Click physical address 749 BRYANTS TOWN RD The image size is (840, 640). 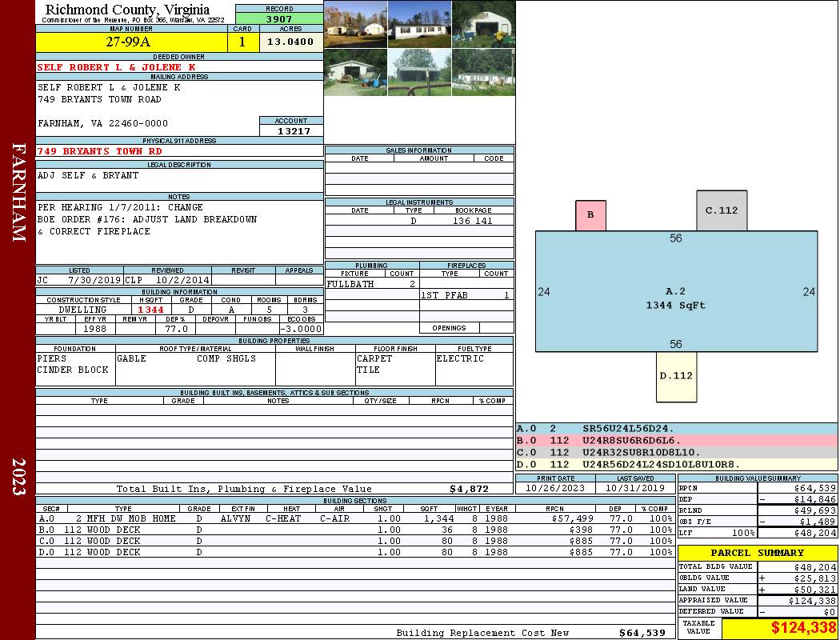tap(99, 151)
